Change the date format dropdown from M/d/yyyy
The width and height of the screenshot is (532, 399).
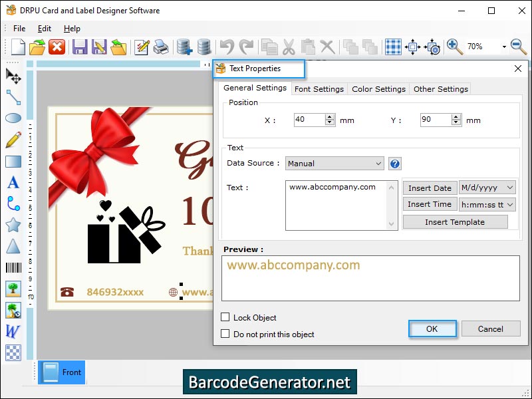[x=510, y=188]
